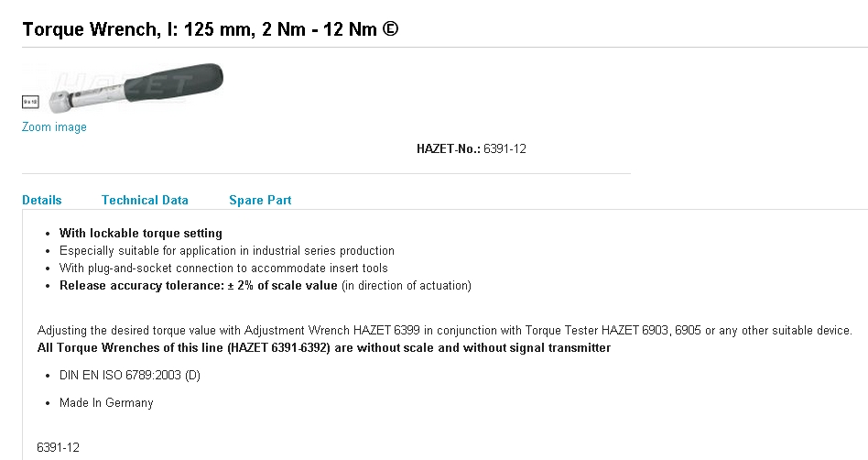The width and height of the screenshot is (868, 460).
Task: Select the Spare Part tab
Action: 260,200
